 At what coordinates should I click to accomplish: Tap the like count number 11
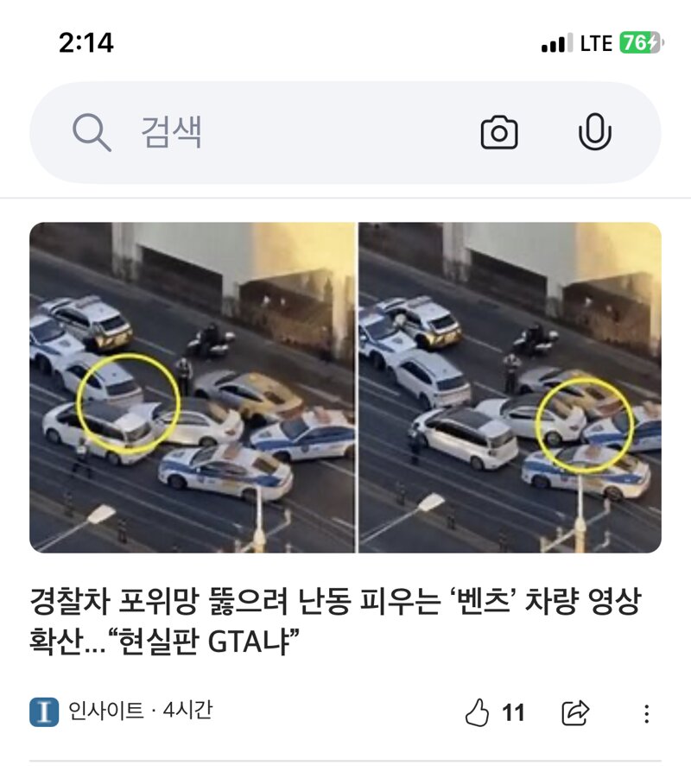coord(513,713)
